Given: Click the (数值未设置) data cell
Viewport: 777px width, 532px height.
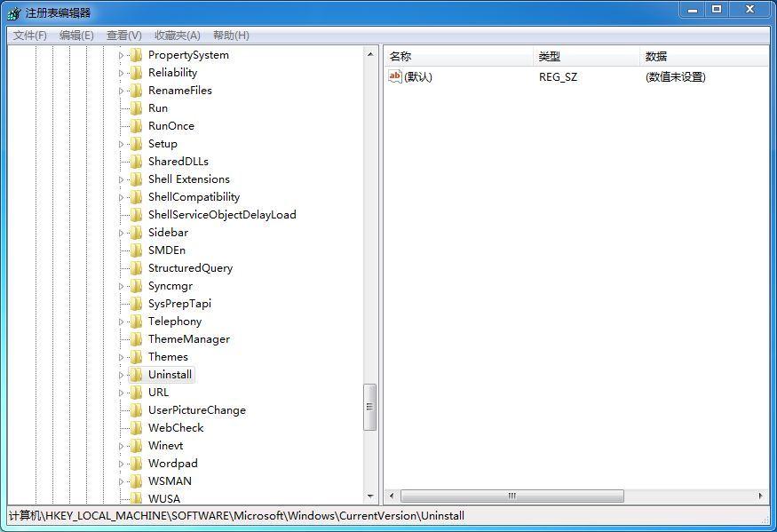Looking at the screenshot, I should coord(676,77).
